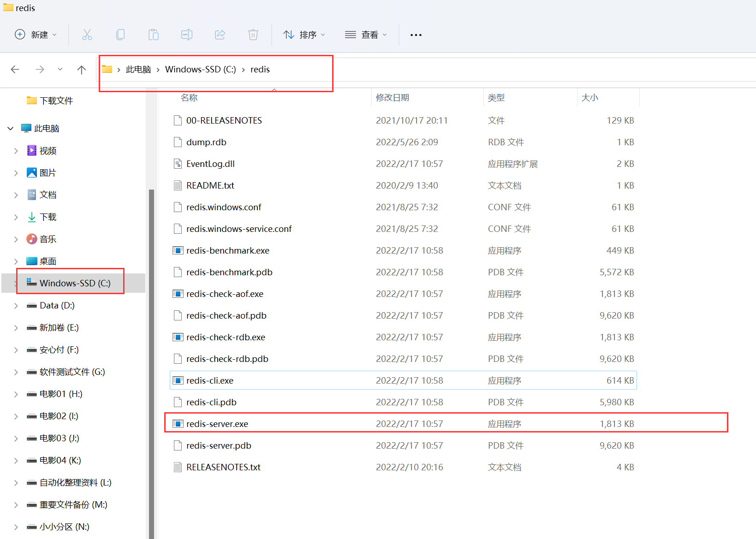Click redis in the address breadcrumb
Screen dimensions: 756x539
coord(260,69)
